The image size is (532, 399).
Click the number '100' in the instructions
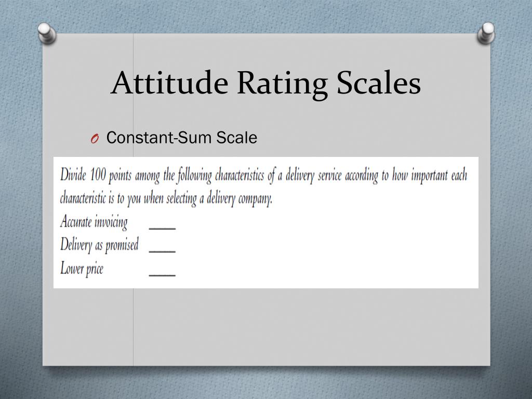click(x=98, y=175)
